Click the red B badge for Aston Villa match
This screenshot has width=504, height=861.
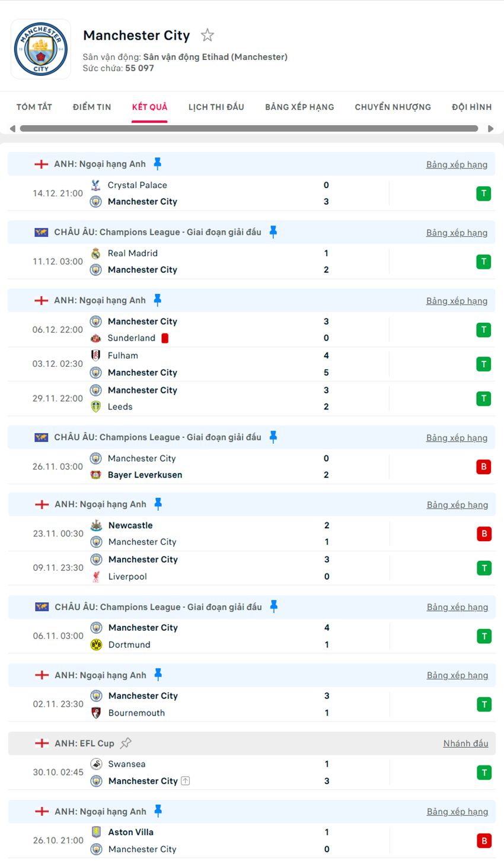coord(484,841)
